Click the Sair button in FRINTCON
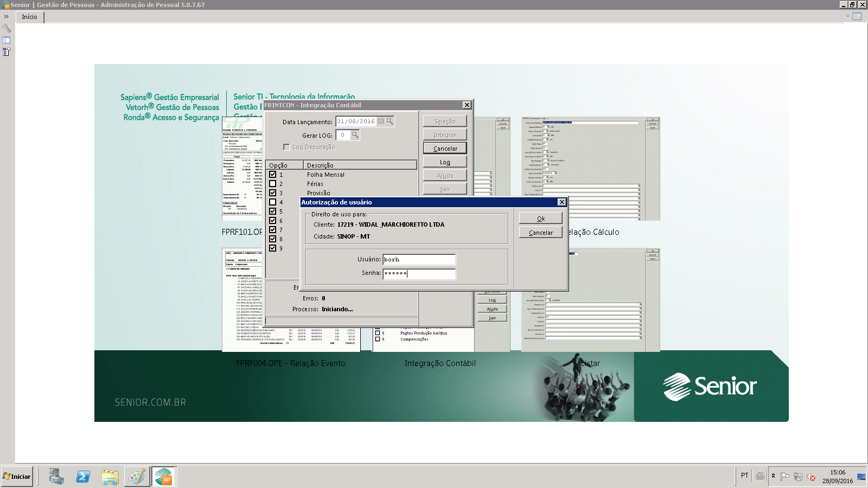 pos(445,189)
